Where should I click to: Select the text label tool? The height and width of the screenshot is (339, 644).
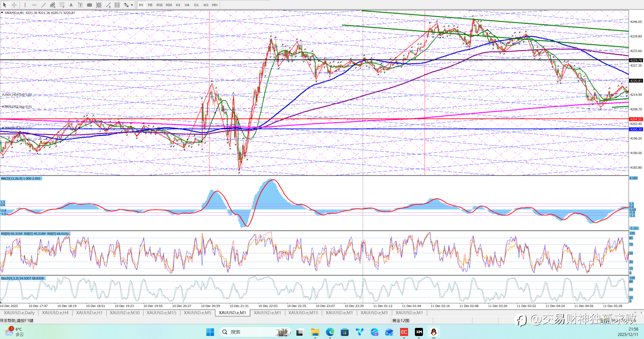[80, 5]
